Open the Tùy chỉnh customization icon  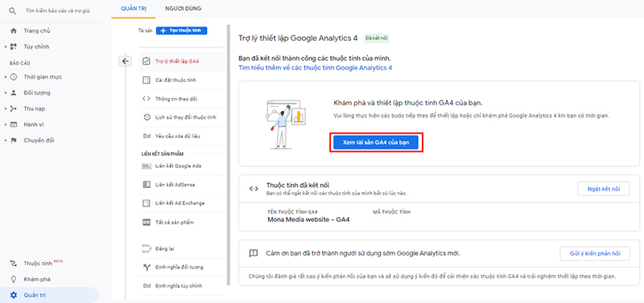tap(14, 47)
